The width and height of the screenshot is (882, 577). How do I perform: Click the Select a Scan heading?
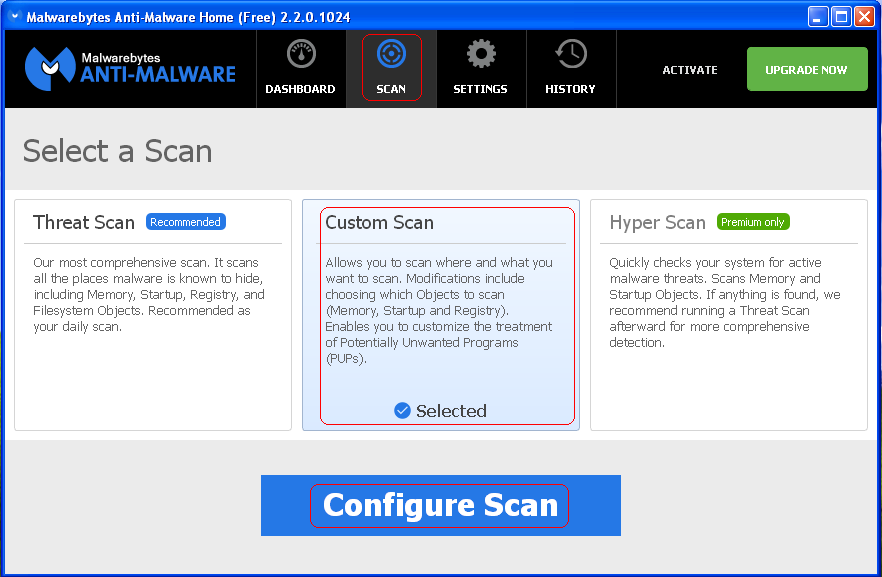click(x=118, y=151)
